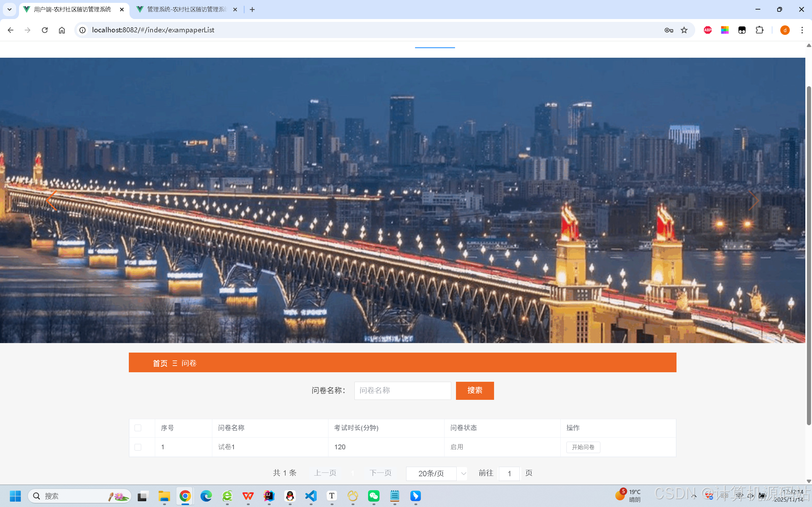Open the notepad app on the taskbar
The image size is (812, 507).
tap(395, 496)
